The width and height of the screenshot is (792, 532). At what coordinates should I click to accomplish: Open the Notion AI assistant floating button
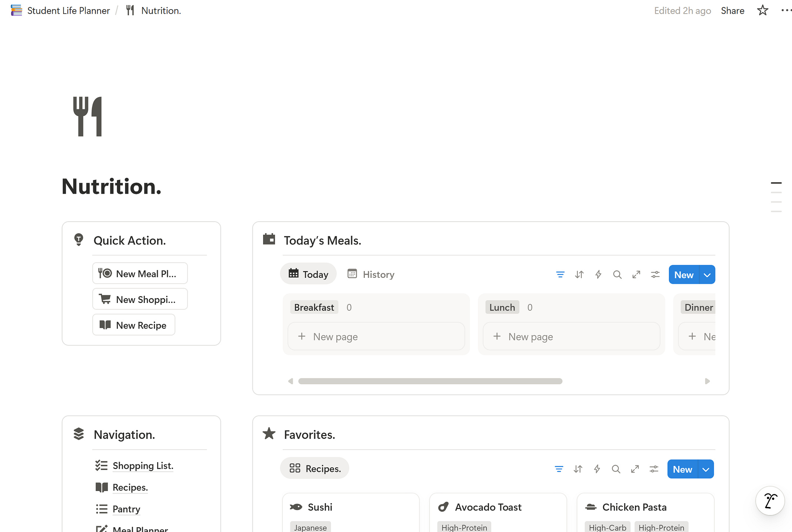click(770, 501)
